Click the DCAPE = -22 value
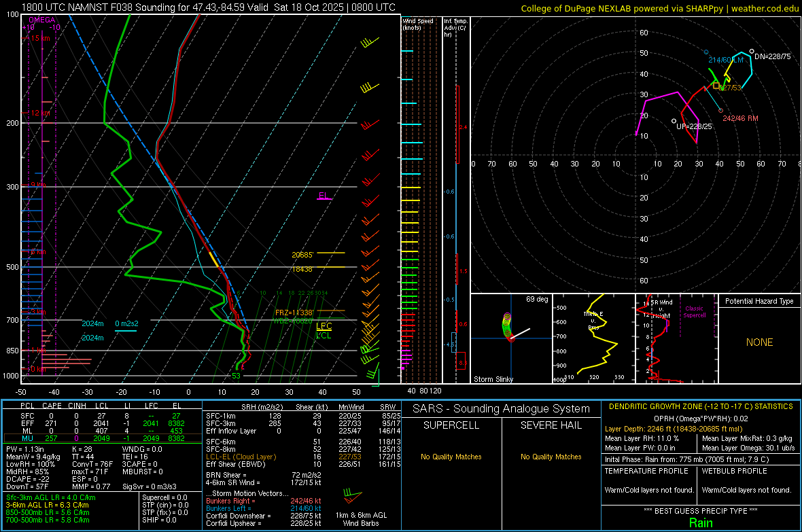Image resolution: width=802 pixels, height=532 pixels. (28, 479)
